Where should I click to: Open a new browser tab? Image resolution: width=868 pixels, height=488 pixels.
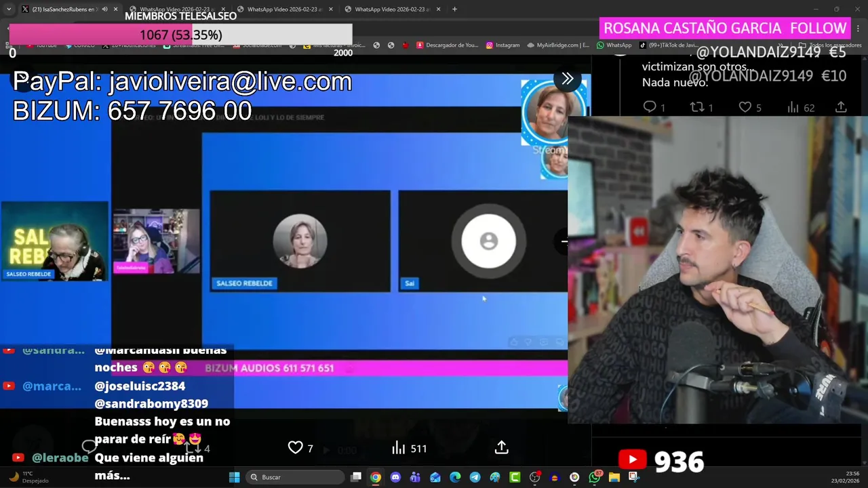pos(454,9)
